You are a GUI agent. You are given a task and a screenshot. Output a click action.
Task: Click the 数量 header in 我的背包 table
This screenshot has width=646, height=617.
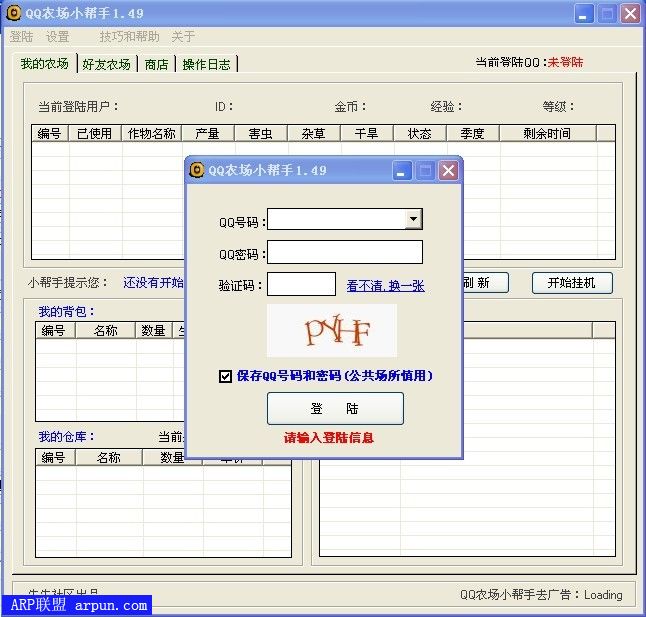pyautogui.click(x=154, y=330)
